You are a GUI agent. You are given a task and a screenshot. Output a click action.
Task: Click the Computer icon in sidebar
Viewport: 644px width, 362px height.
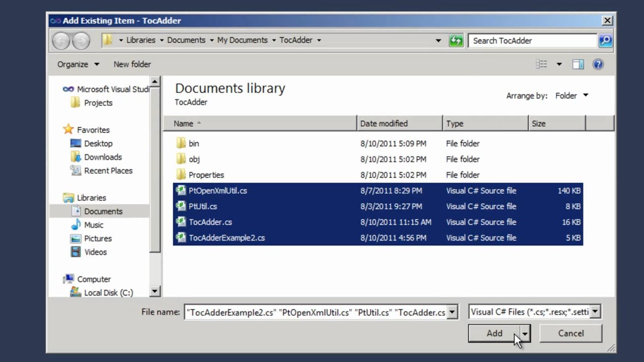(68, 279)
